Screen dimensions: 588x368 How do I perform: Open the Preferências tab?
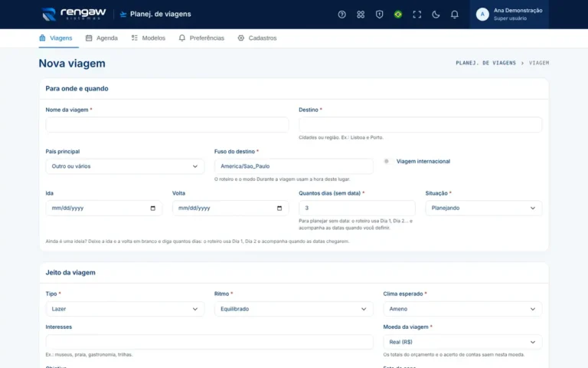pyautogui.click(x=201, y=38)
